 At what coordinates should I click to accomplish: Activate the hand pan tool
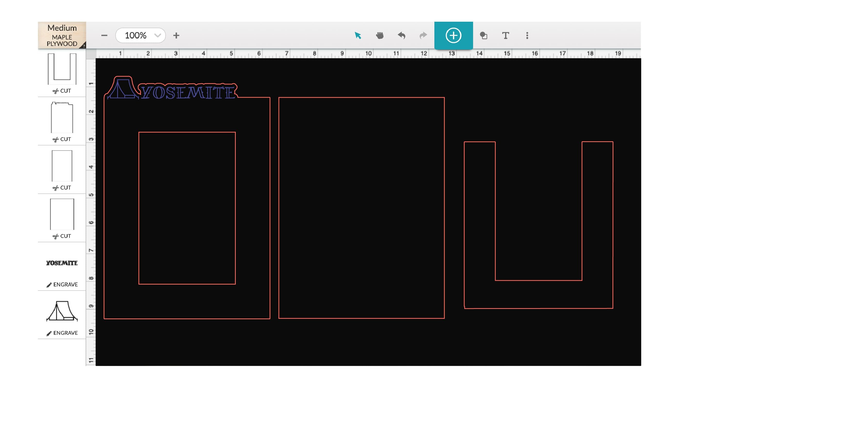click(380, 35)
